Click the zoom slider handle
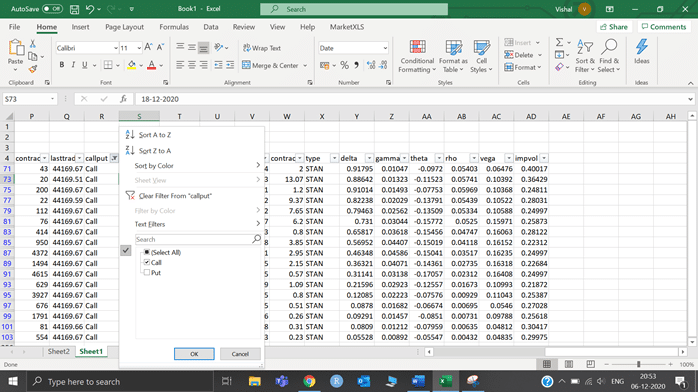The image size is (698, 392). click(638, 364)
